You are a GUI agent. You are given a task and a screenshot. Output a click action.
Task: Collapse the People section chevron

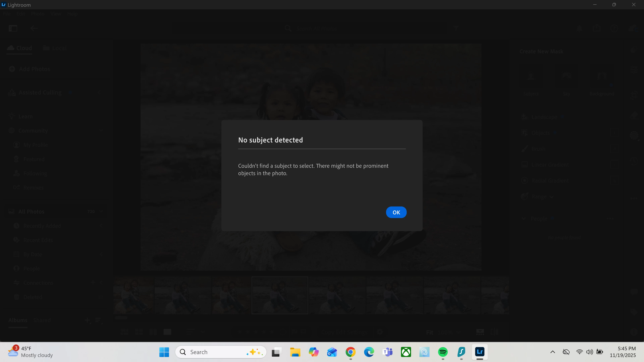(x=523, y=219)
